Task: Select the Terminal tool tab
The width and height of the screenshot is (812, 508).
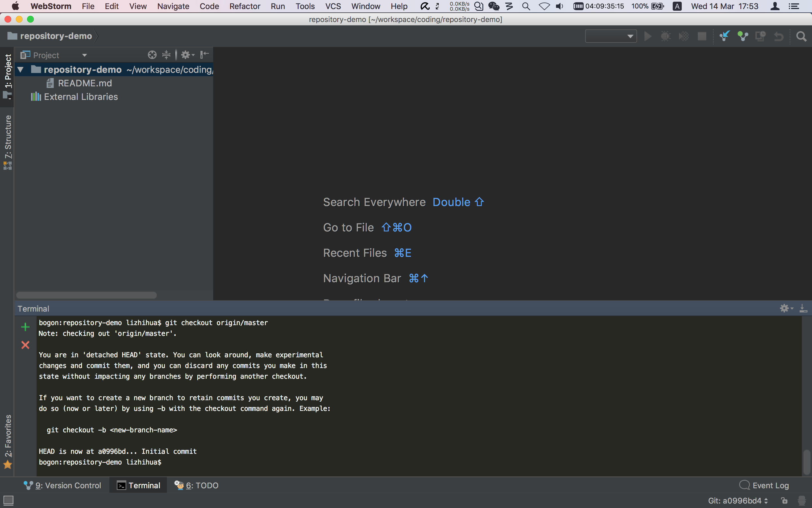Action: tap(138, 485)
